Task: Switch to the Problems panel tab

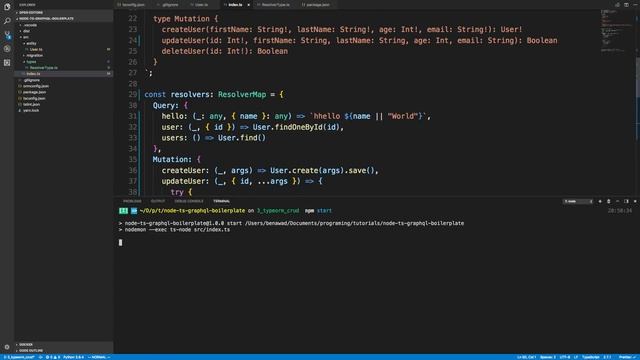Action: click(132, 201)
